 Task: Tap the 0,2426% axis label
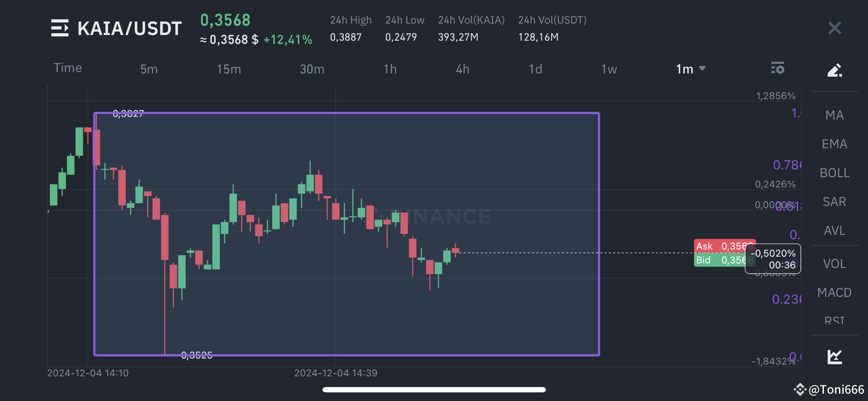tap(776, 184)
